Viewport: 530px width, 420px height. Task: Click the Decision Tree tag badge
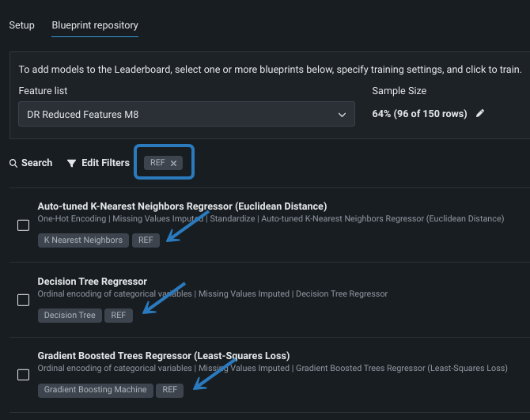[x=70, y=315]
